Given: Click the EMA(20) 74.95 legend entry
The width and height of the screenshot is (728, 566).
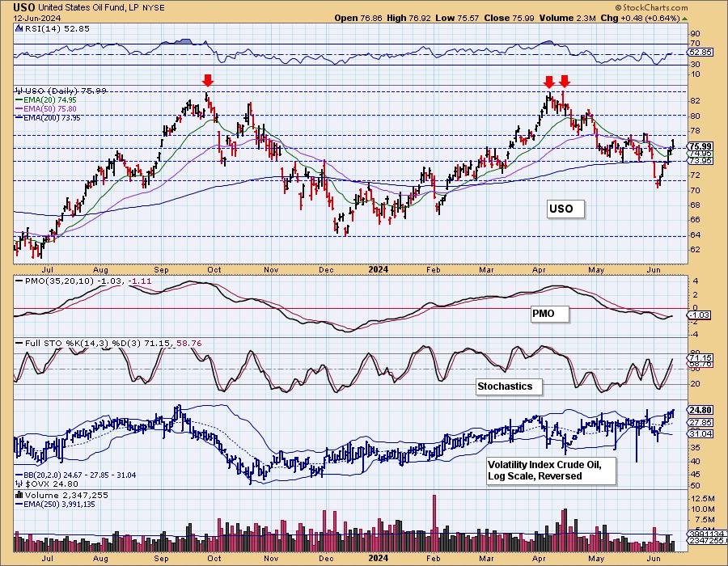Looking at the screenshot, I should click(x=46, y=99).
